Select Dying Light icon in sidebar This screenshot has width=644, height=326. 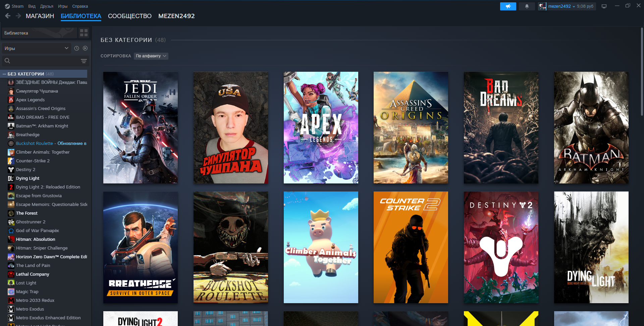point(11,178)
